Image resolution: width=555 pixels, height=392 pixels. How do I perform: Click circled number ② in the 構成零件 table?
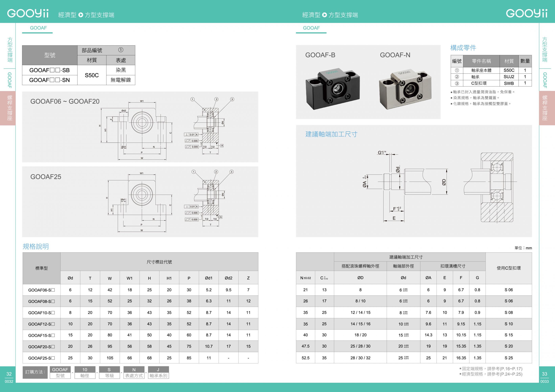point(457,77)
